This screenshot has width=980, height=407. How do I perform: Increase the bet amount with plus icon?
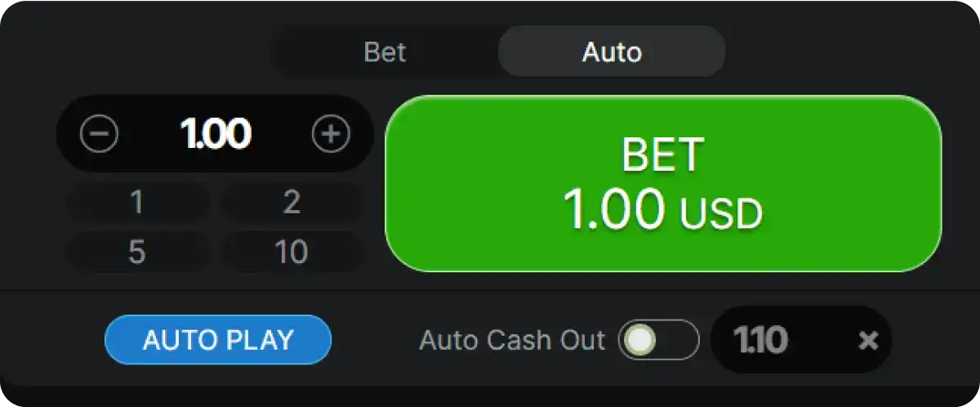pos(331,135)
